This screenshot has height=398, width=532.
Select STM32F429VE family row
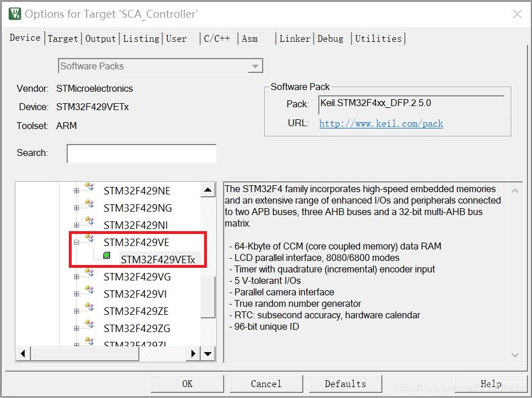(136, 242)
